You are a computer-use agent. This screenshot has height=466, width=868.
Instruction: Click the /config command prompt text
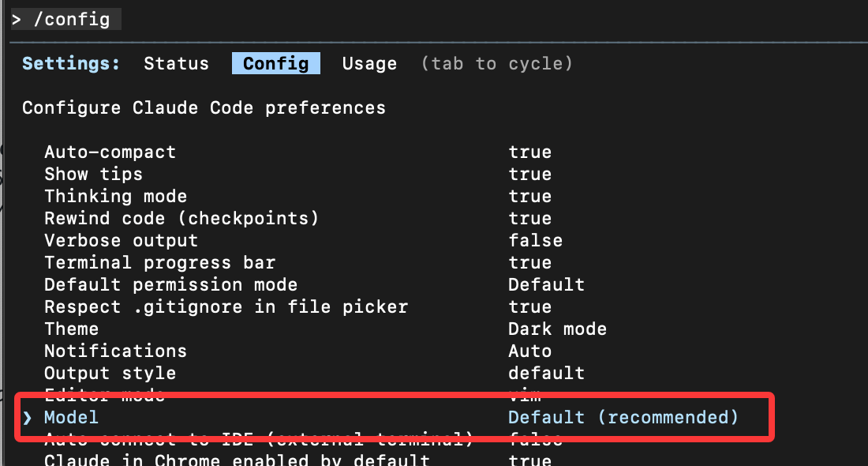click(x=65, y=19)
